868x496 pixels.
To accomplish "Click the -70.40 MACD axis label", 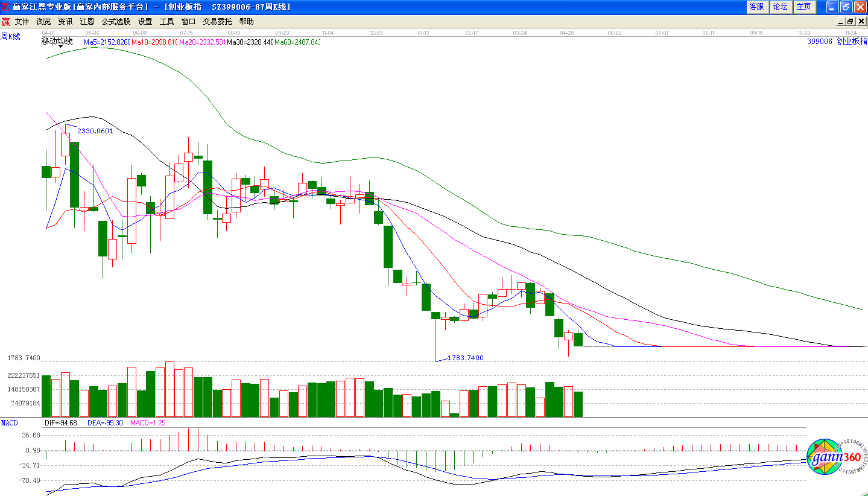I will click(x=30, y=480).
